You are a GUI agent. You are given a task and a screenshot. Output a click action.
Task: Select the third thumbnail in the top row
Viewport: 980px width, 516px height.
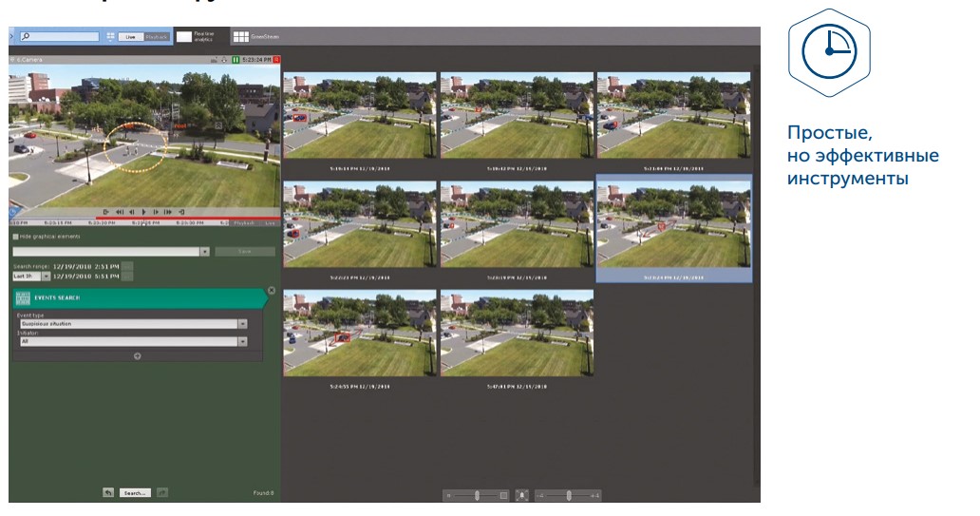[x=674, y=115]
